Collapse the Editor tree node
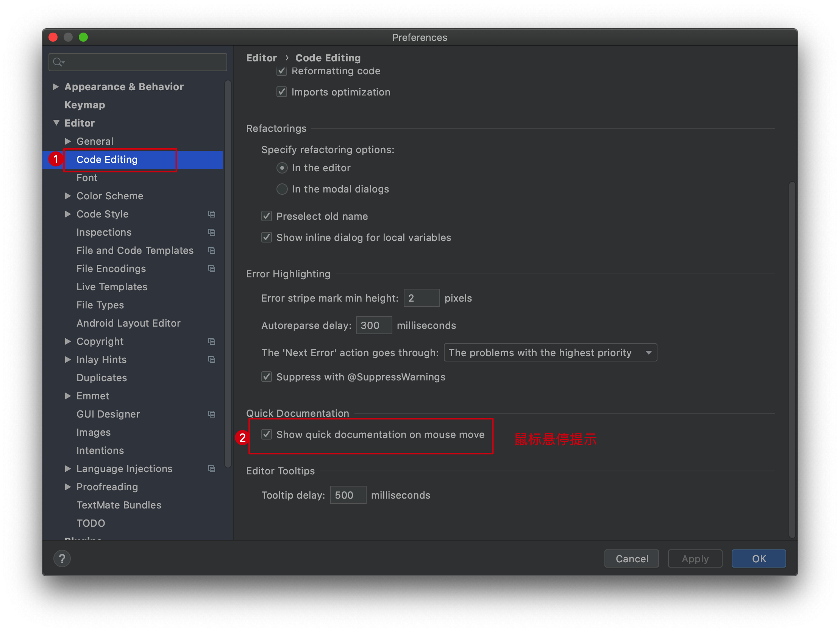This screenshot has height=632, width=840. [56, 123]
